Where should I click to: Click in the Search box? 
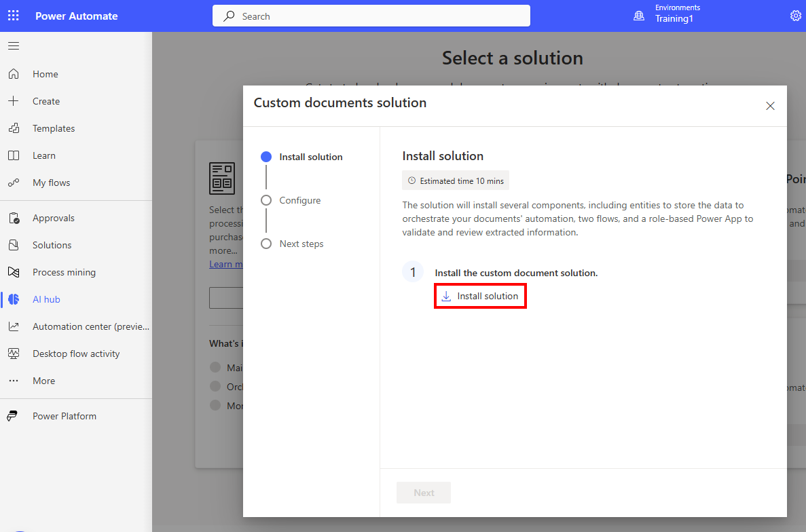[x=371, y=16]
